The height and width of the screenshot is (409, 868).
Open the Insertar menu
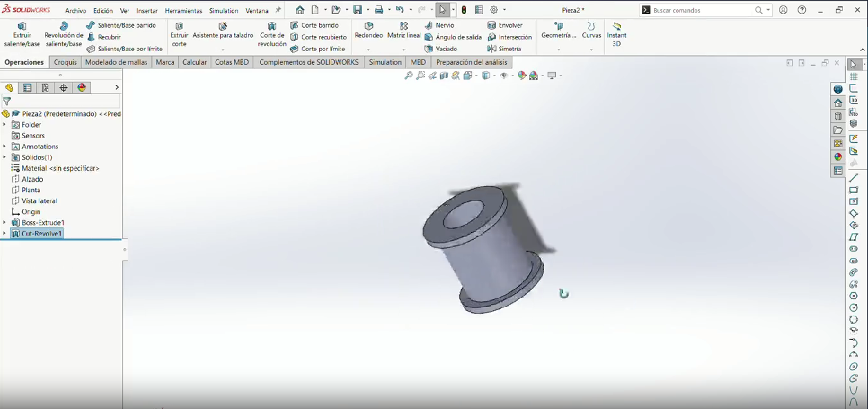147,11
